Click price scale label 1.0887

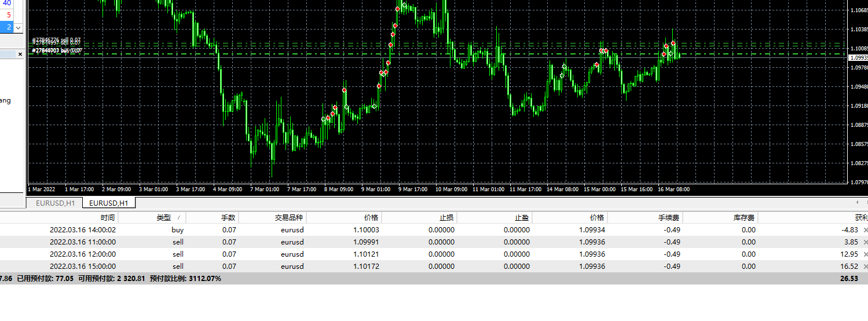point(859,125)
